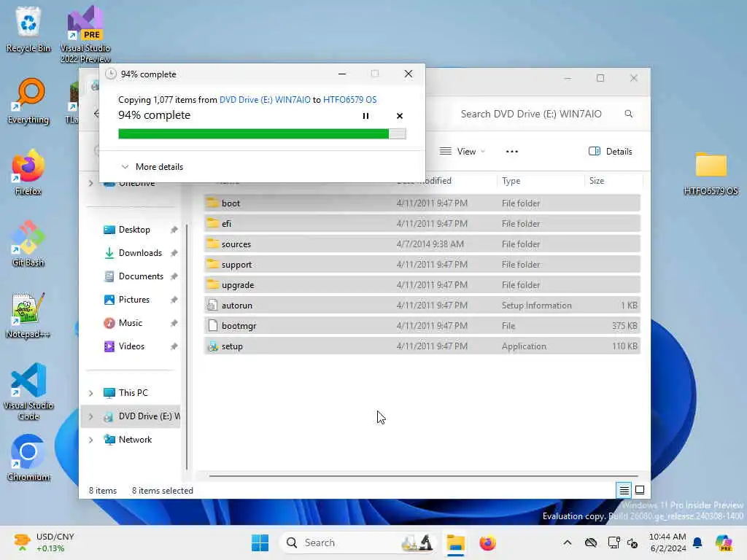This screenshot has width=747, height=560.
Task: Open the View dropdown in Explorer
Action: pos(462,152)
